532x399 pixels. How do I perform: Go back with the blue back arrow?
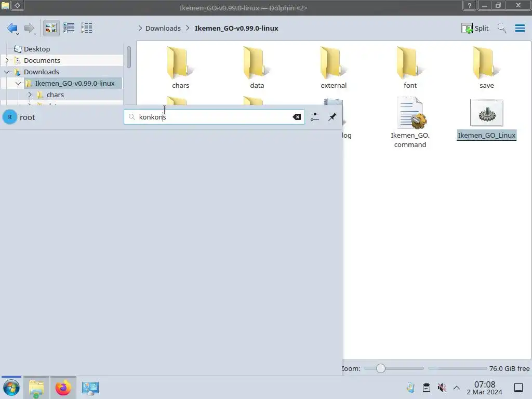(x=12, y=28)
